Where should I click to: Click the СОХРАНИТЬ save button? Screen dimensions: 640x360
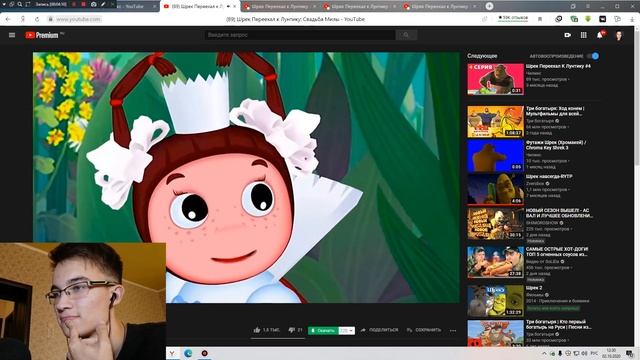point(424,330)
